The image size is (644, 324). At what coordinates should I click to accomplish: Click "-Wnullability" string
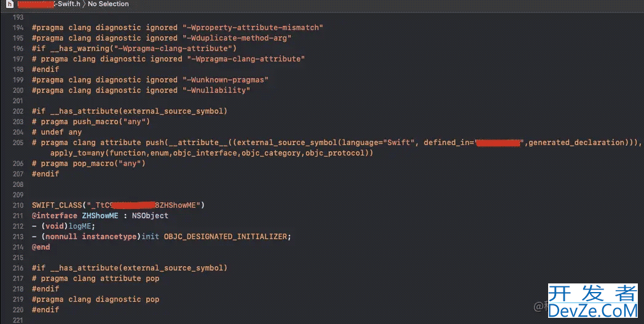(216, 90)
